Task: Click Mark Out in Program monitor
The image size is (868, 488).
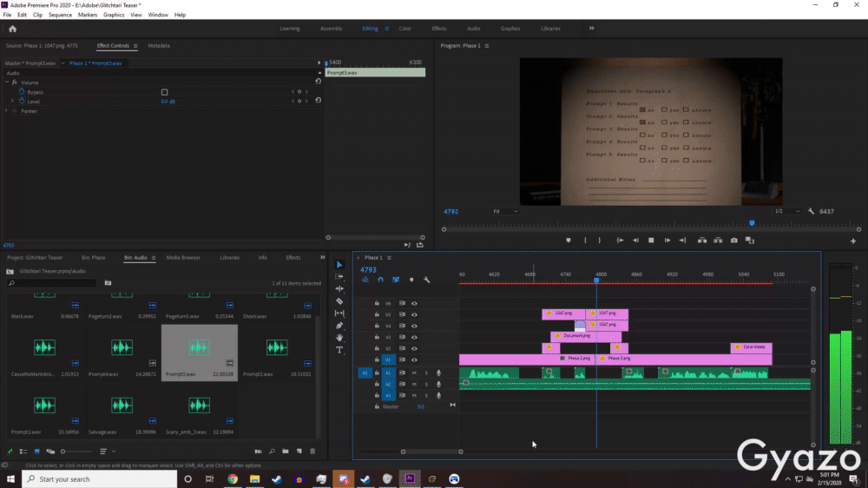Action: click(600, 241)
